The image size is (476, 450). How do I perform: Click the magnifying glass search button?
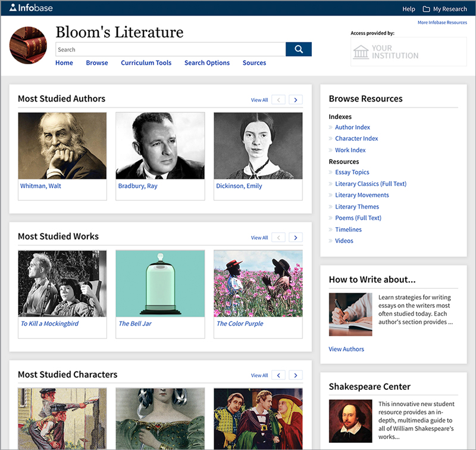point(299,49)
